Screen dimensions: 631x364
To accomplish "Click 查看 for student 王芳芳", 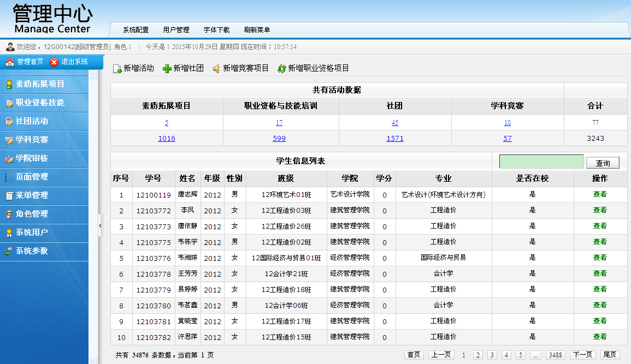I will pos(600,273).
